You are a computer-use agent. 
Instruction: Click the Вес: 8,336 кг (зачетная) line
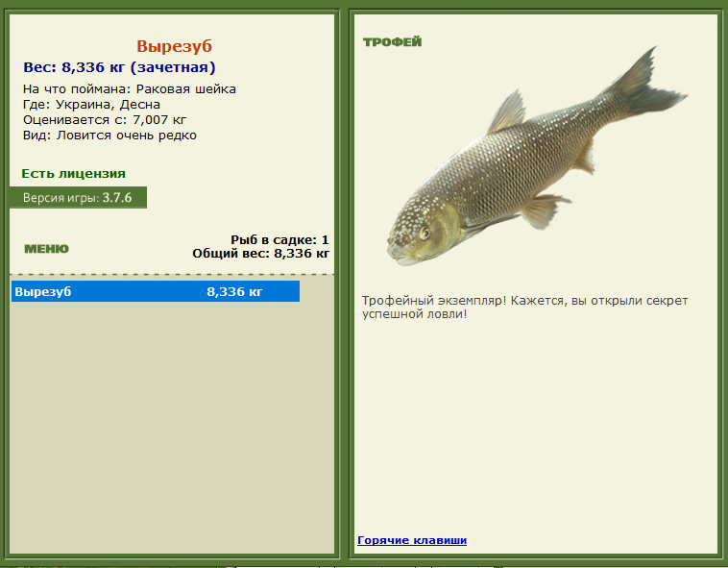pyautogui.click(x=119, y=67)
